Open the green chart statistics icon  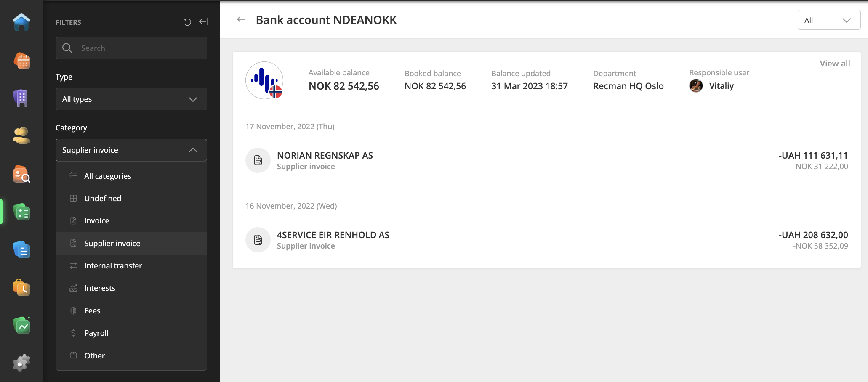pyautogui.click(x=21, y=326)
